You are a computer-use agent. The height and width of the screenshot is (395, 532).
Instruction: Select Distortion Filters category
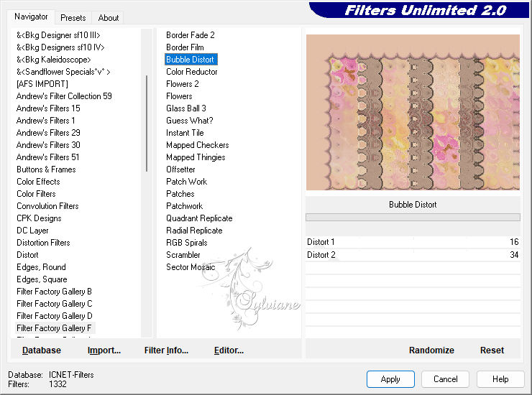point(43,243)
